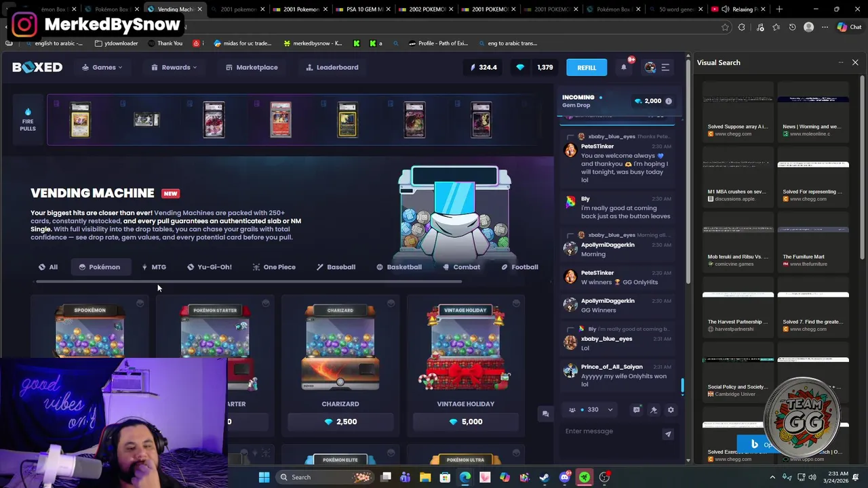
Task: Toggle favorite on the Charizard machine card
Action: tap(391, 303)
